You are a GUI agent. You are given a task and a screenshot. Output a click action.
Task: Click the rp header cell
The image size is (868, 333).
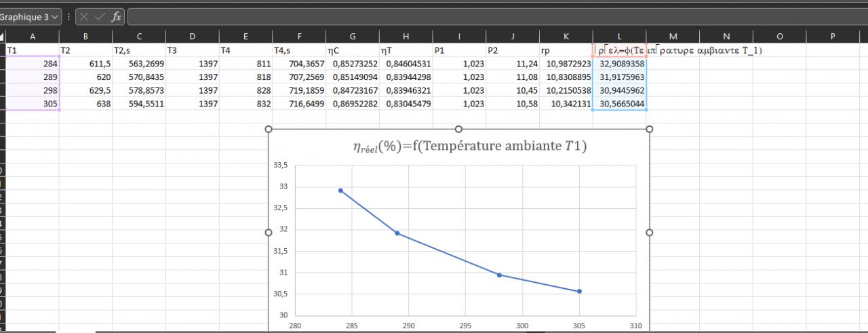pyautogui.click(x=566, y=50)
